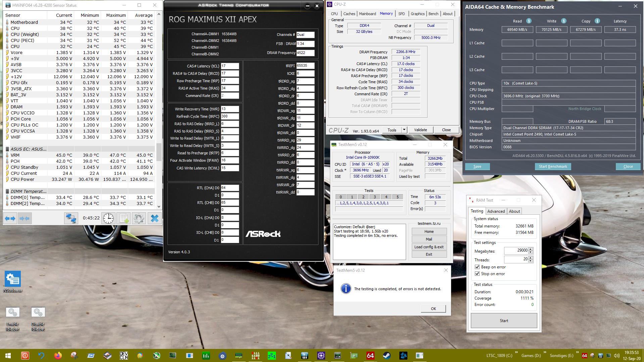Click the clock in system tray

coord(632,356)
